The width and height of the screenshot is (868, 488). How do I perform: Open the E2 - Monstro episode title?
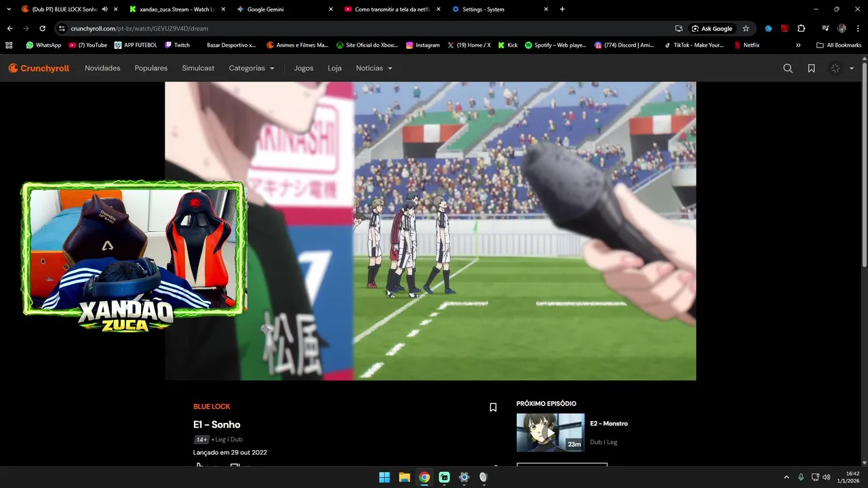(609, 424)
